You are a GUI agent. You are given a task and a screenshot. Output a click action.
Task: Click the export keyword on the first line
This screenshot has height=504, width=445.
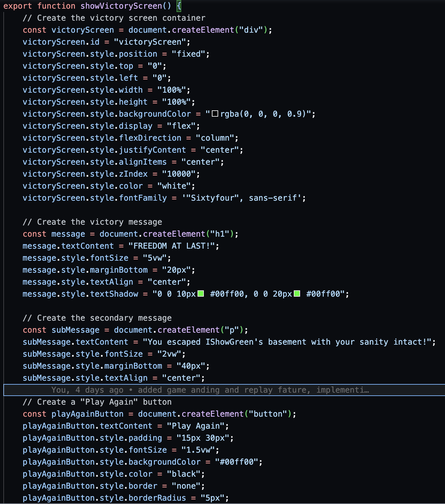18,6
